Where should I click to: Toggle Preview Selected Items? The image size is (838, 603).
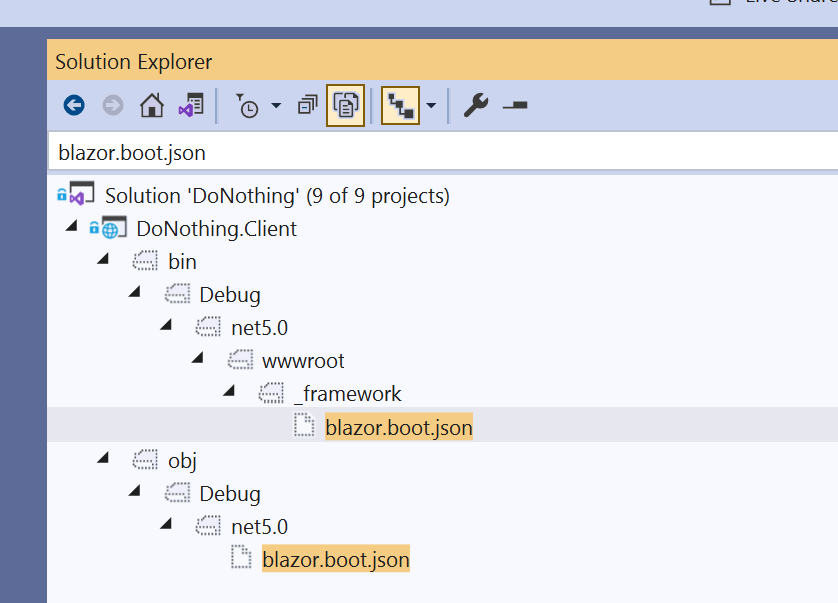pos(345,105)
